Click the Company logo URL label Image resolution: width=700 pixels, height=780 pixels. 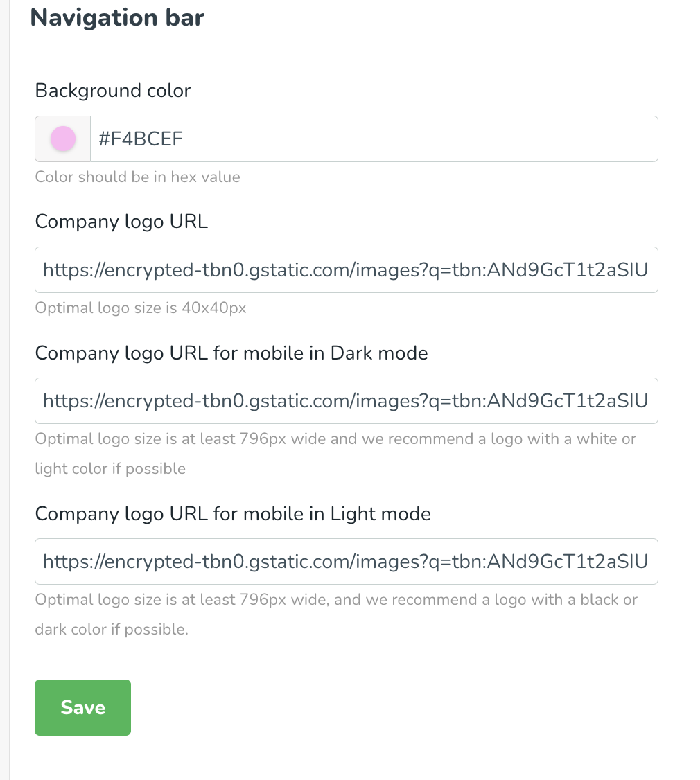tap(121, 222)
